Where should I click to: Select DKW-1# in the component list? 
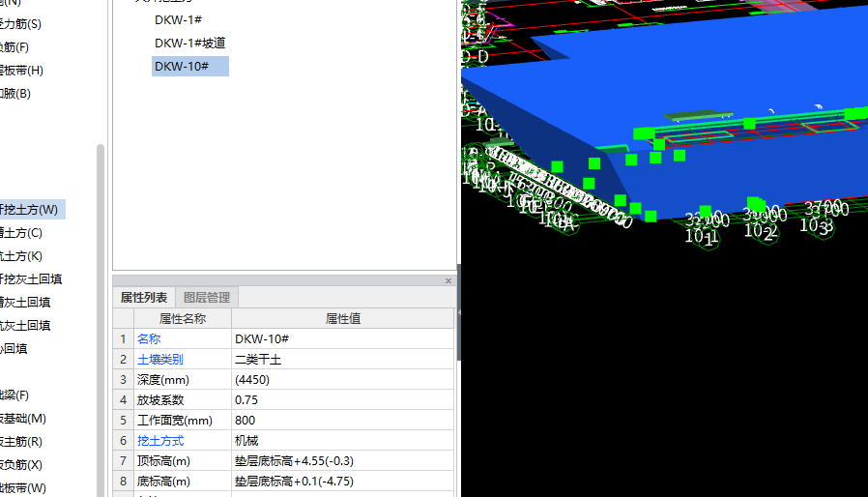[x=178, y=20]
